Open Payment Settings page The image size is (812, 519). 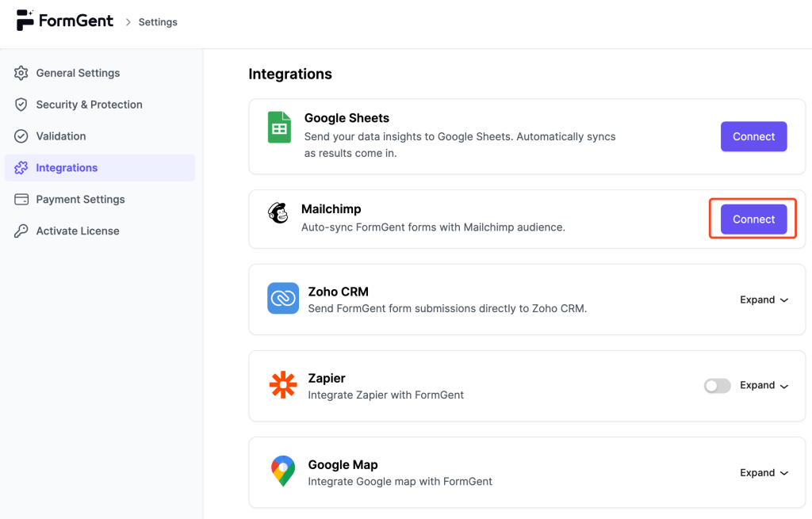click(x=100, y=199)
